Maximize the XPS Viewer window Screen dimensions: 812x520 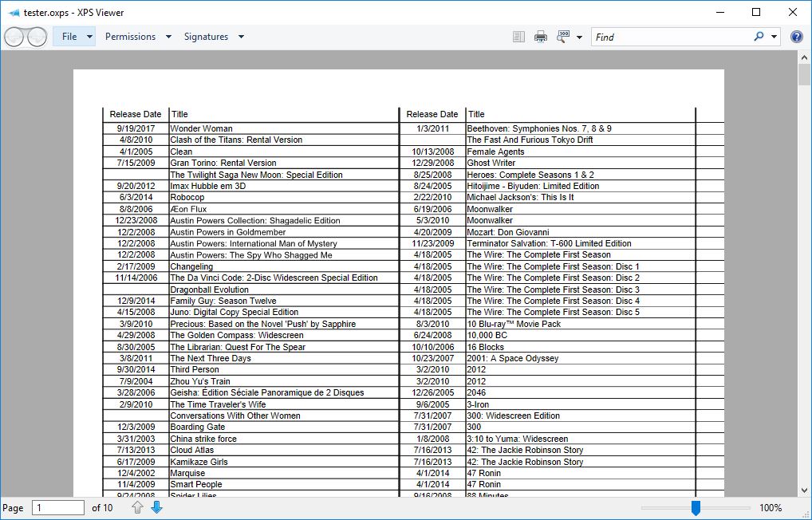[756, 12]
